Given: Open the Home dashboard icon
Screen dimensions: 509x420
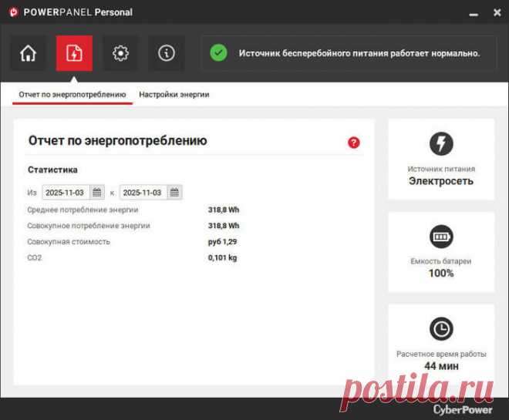Looking at the screenshot, I should point(28,53).
